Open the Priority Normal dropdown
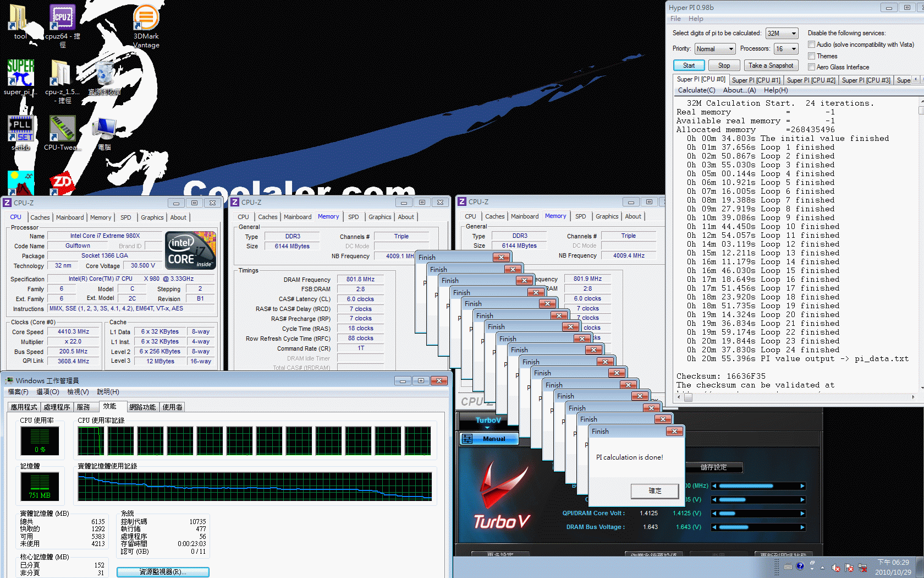 point(715,49)
